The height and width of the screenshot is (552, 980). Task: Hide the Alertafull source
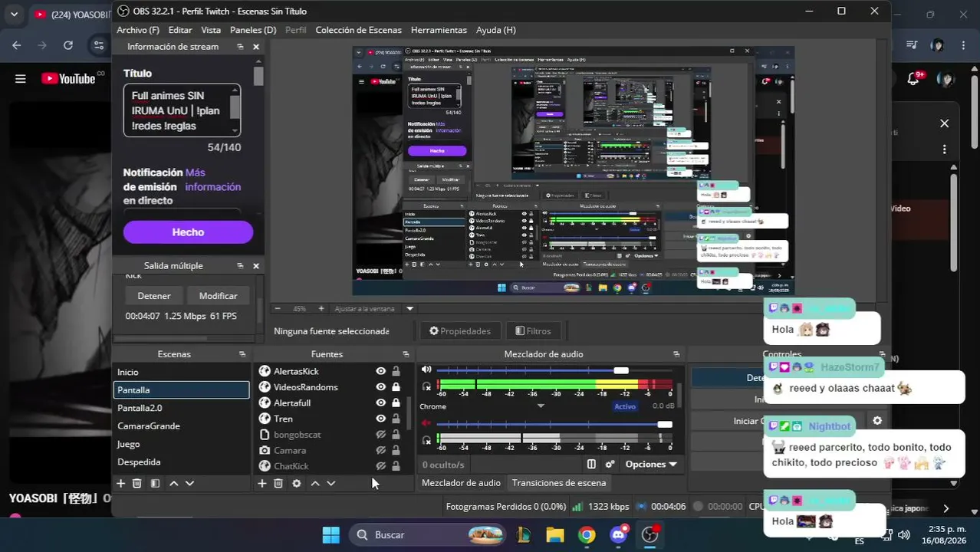[380, 402]
